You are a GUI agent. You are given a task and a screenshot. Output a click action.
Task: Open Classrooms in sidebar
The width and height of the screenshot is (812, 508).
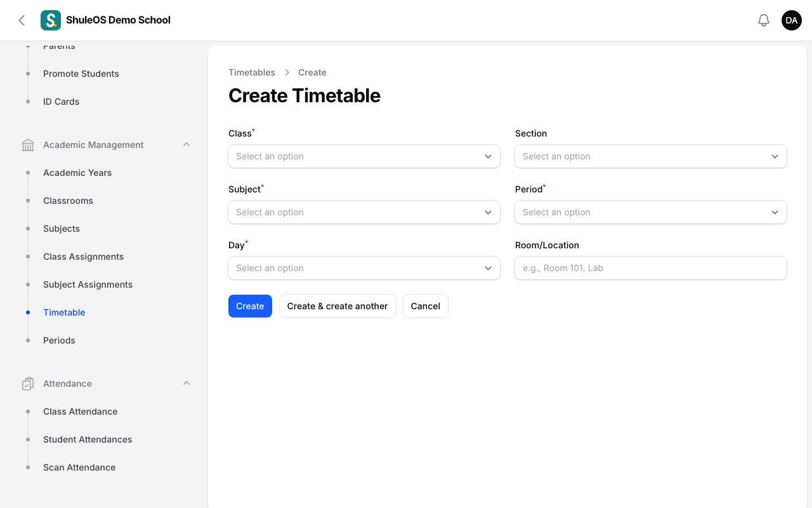[68, 201]
